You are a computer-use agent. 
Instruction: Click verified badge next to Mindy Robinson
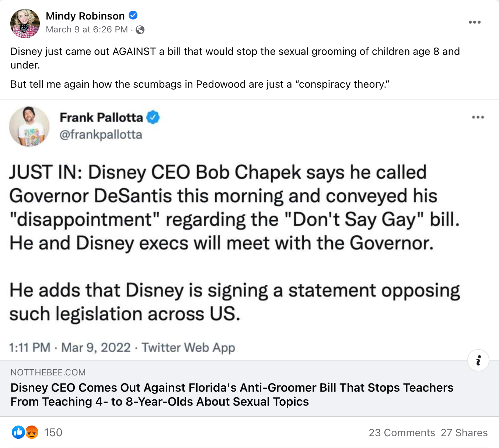tap(133, 15)
